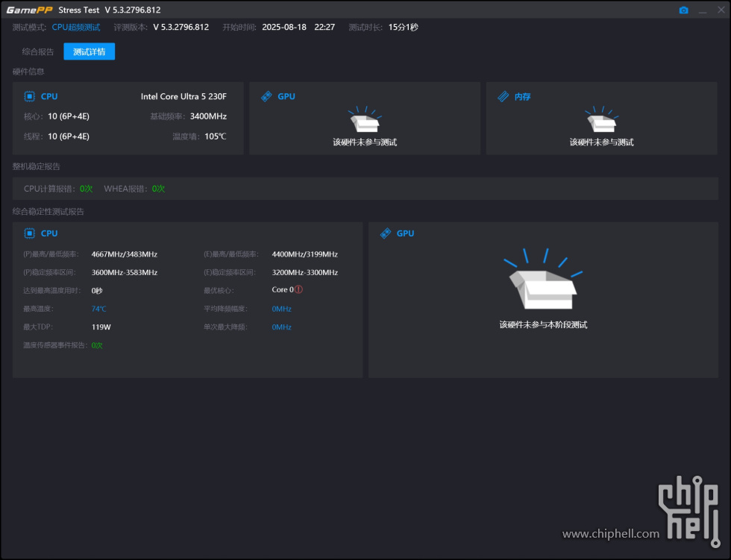Click the empty box icon in GPU hardware card

pos(365,119)
